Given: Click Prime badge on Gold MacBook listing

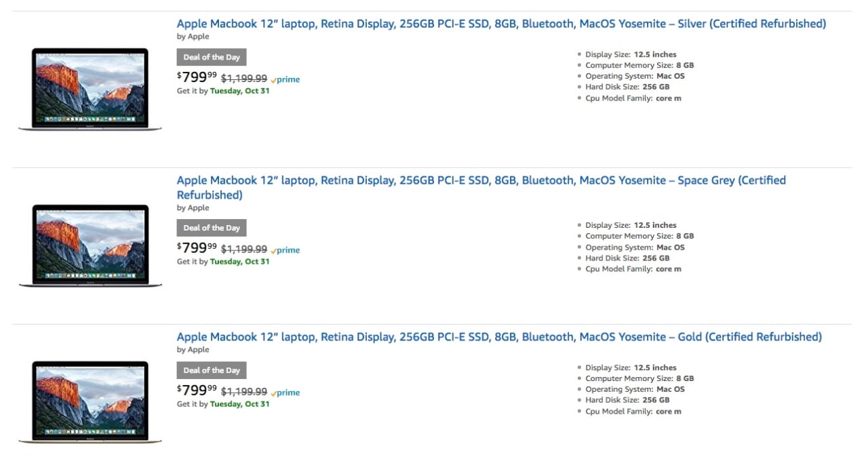Looking at the screenshot, I should coord(285,393).
